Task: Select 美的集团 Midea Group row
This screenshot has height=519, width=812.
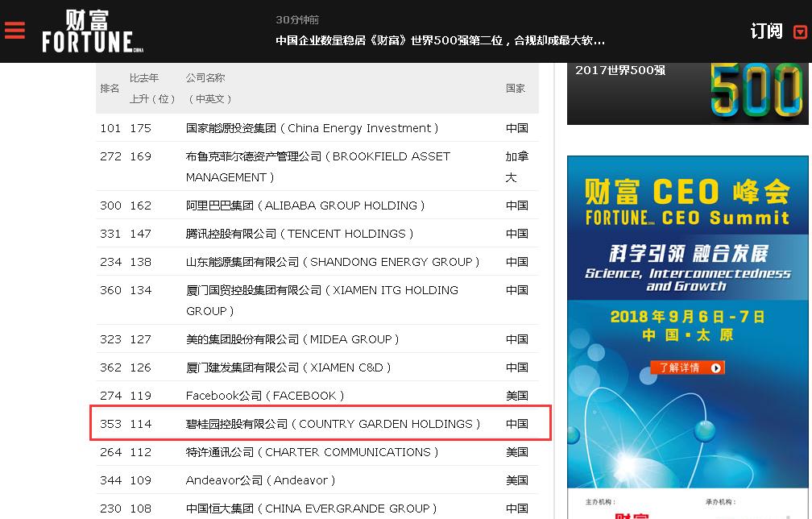Action: pos(317,339)
